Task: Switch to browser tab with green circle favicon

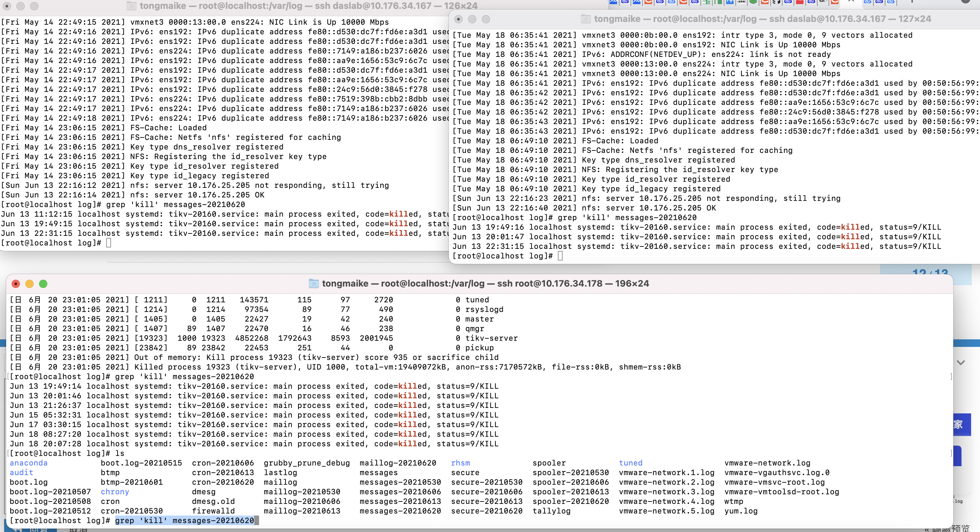Action: [753, 2]
